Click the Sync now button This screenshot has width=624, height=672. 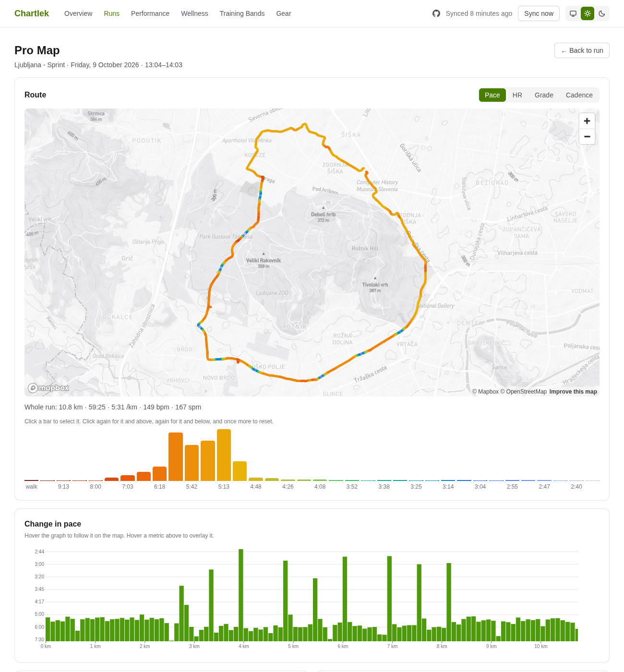click(539, 13)
